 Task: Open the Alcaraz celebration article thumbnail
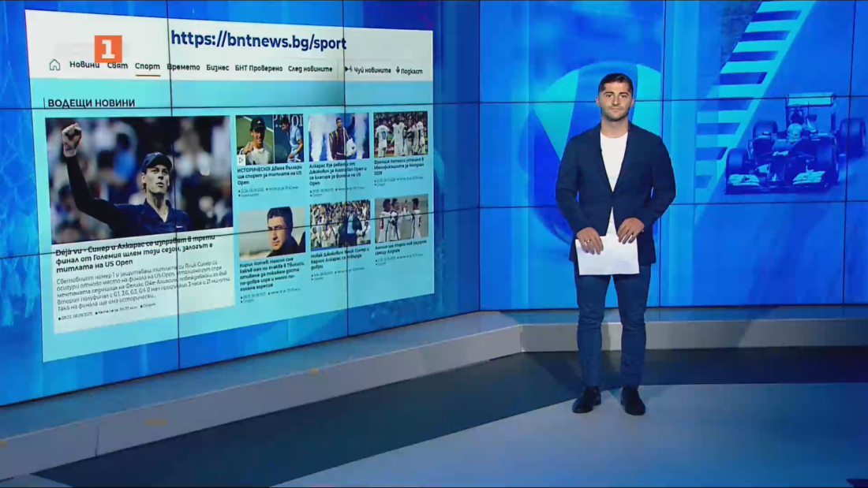point(339,136)
